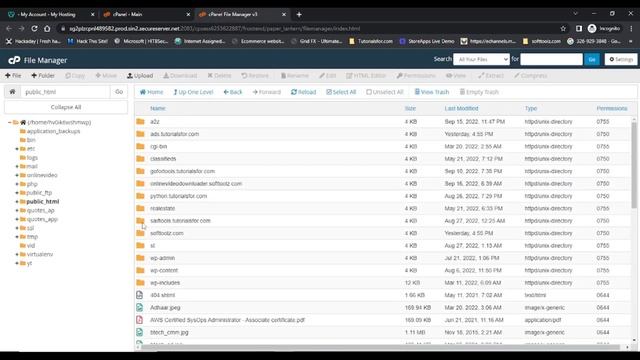This screenshot has width=640, height=360.
Task: Click the Go button next to path field
Action: 119,92
